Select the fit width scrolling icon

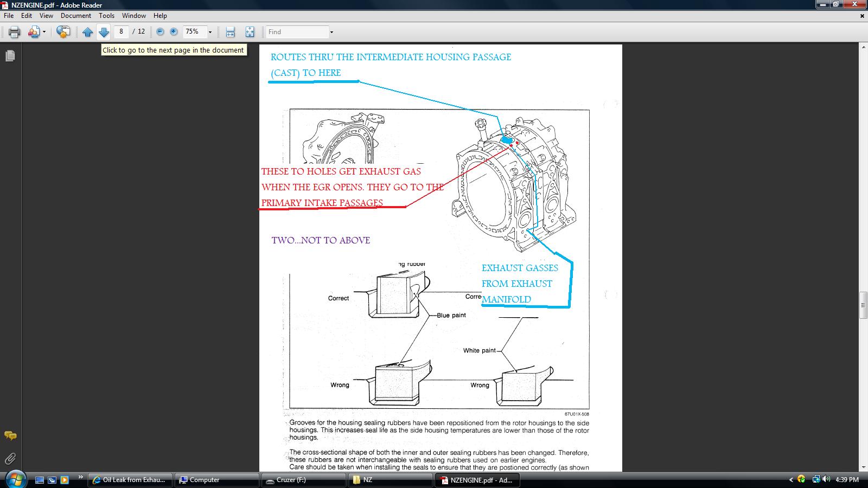point(230,32)
